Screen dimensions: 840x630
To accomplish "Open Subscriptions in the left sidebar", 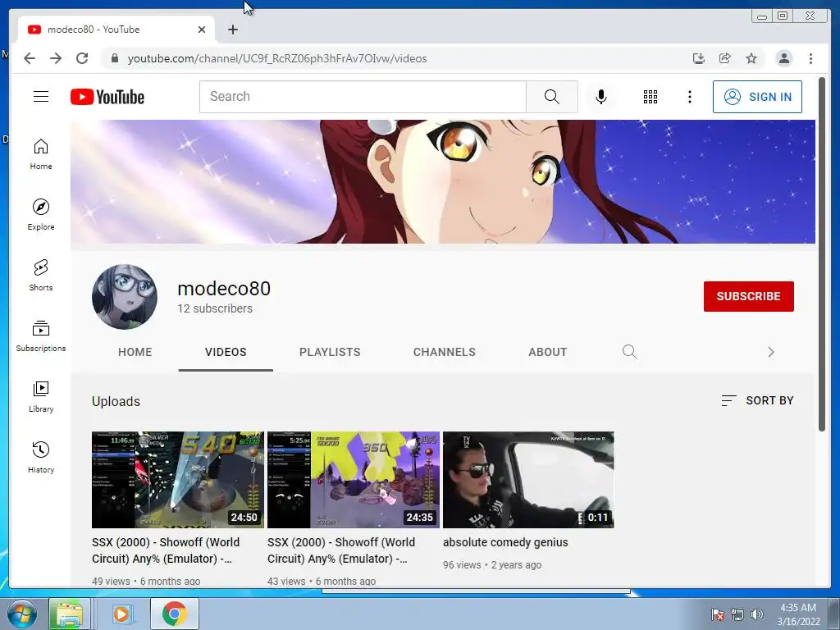I will (x=41, y=336).
